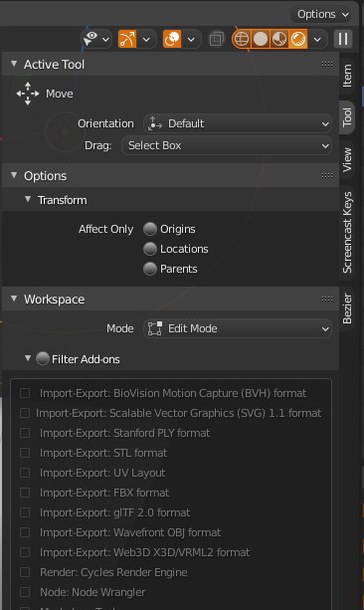Check Stanford PLY format add-on

(x=25, y=433)
